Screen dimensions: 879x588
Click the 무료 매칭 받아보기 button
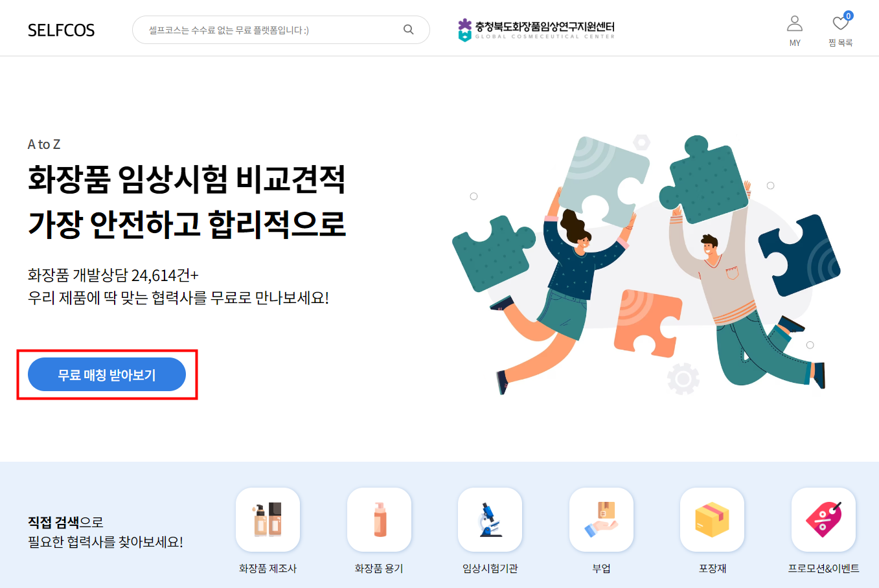[107, 374]
